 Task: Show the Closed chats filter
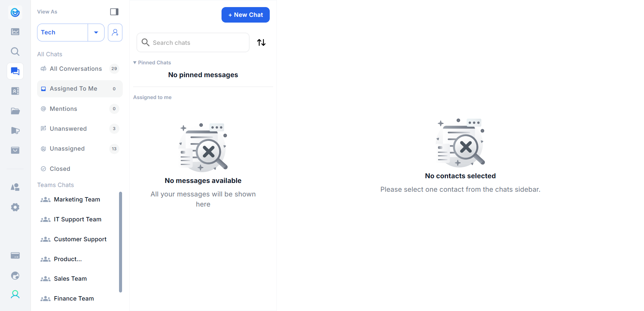[x=60, y=169]
